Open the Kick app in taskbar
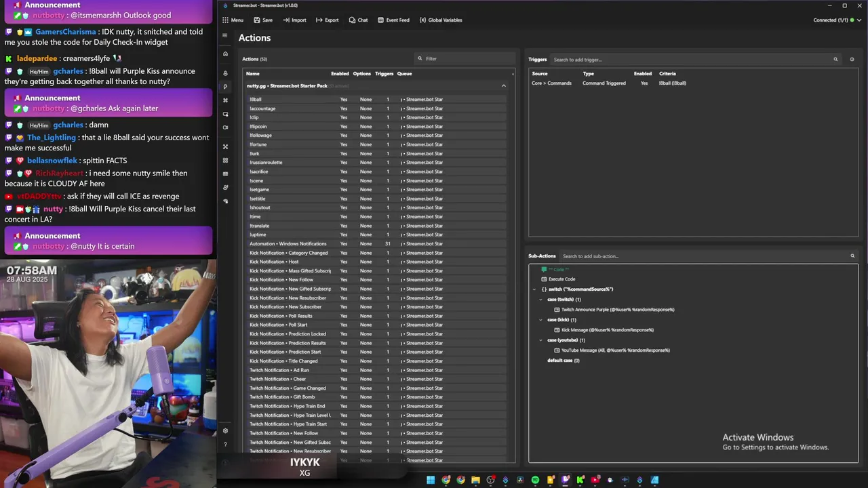Viewport: 868px width, 488px height. click(580, 480)
